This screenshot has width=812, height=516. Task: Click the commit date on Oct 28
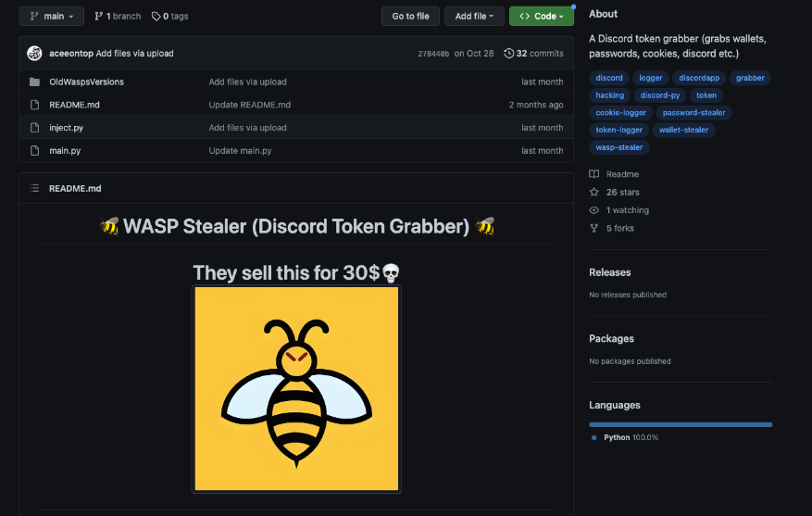(x=474, y=54)
